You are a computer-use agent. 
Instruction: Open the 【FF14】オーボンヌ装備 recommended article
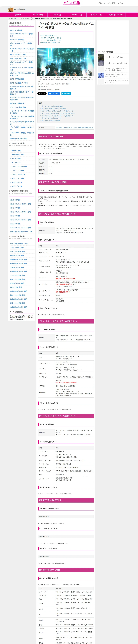click(116, 69)
